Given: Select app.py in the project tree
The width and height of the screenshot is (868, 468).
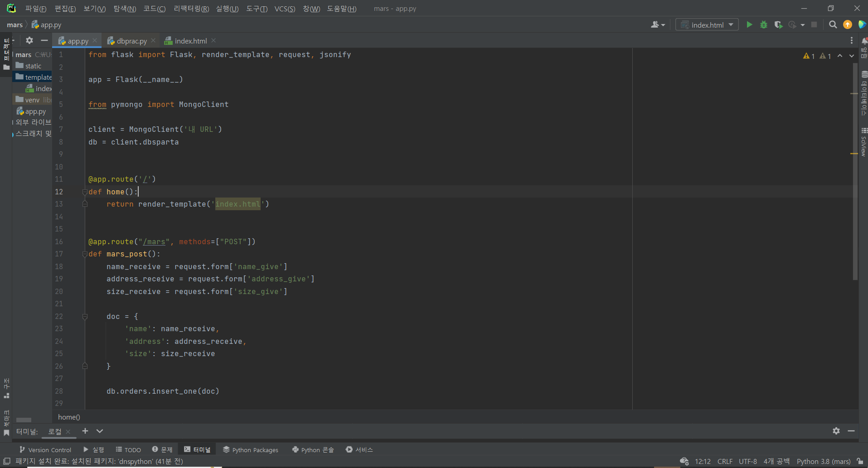Looking at the screenshot, I should point(32,111).
